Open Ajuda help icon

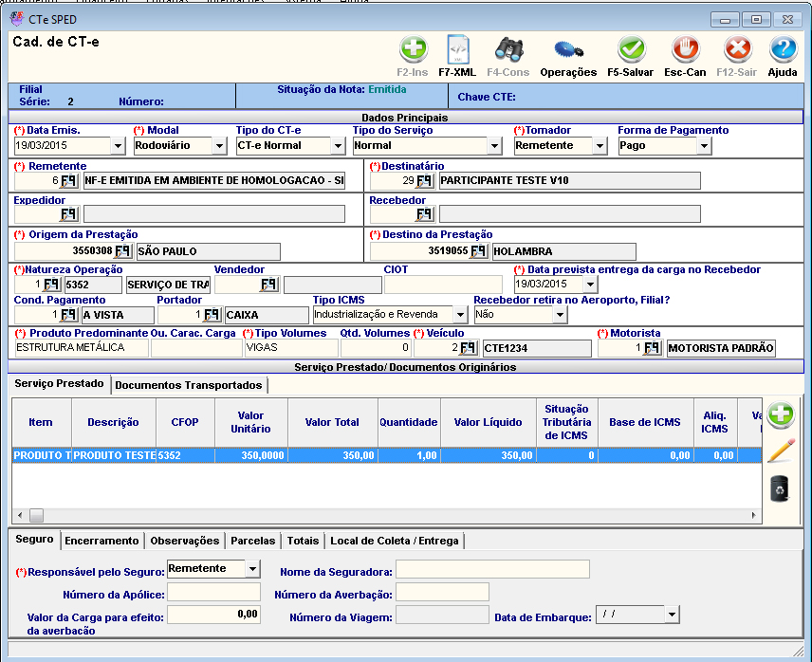(783, 49)
